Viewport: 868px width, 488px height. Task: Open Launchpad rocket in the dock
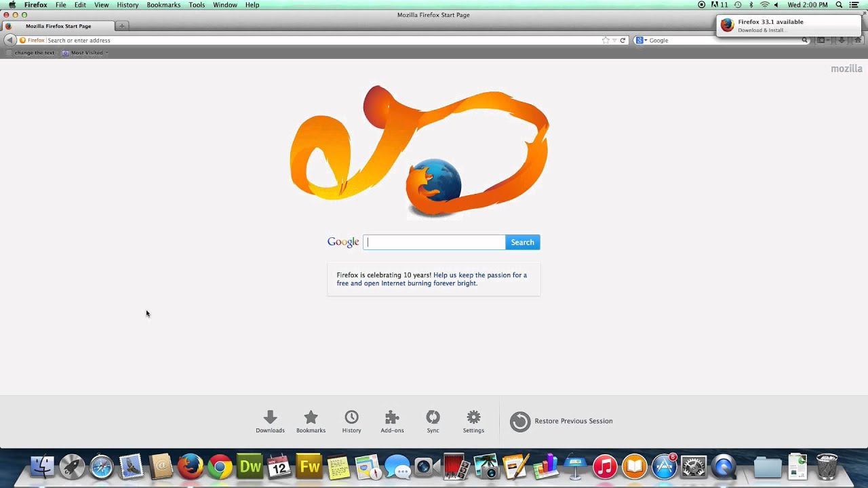pyautogui.click(x=72, y=466)
